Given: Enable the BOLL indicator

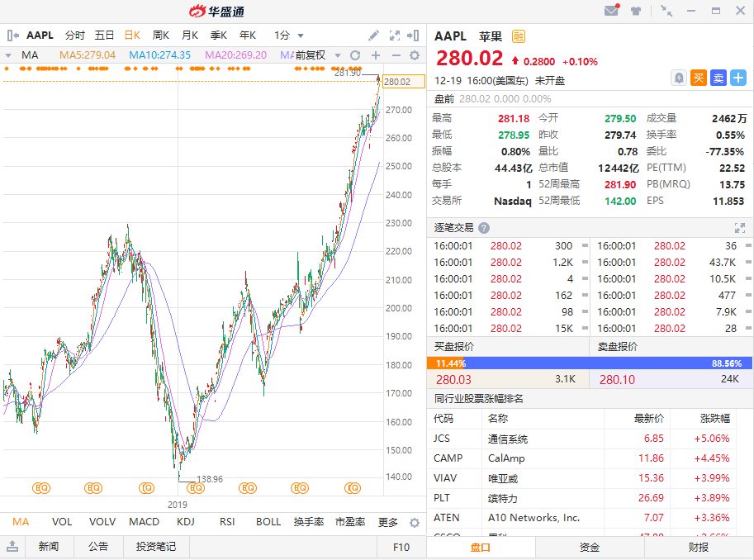Looking at the screenshot, I should click(268, 522).
